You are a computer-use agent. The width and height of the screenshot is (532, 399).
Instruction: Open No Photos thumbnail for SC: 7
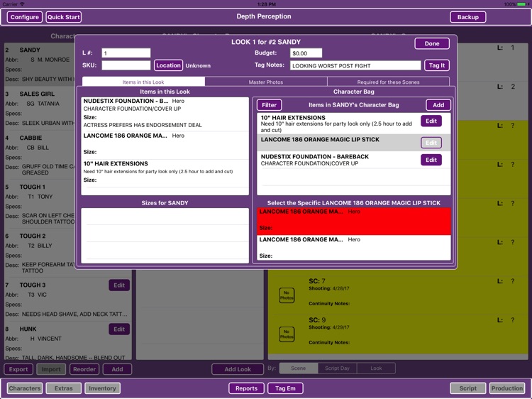point(287,295)
